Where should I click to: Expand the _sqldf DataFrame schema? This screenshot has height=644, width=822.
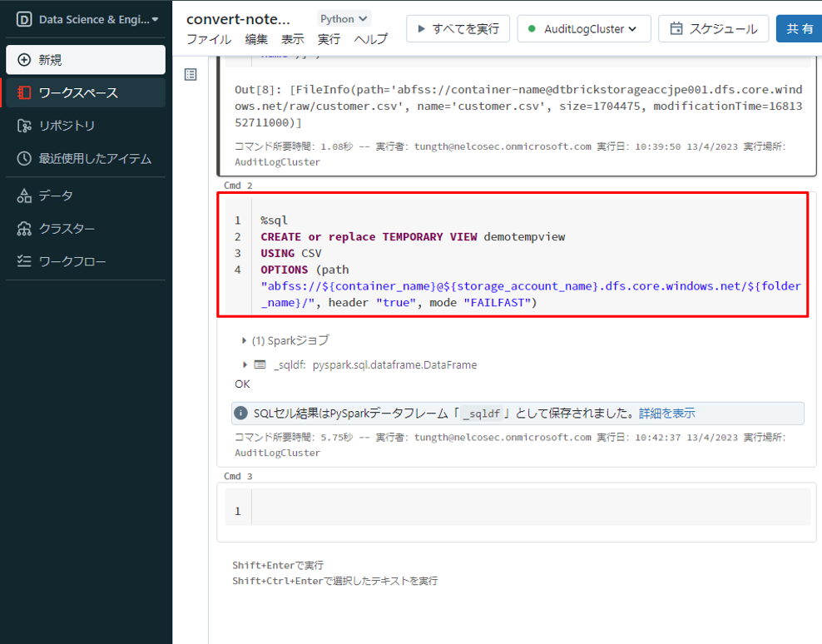[245, 364]
